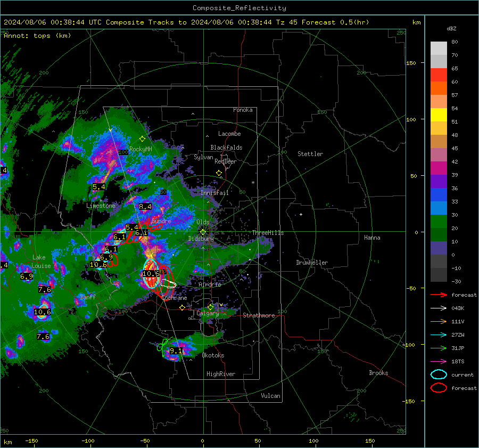Click the yellow diamond marker near RedDeer
This screenshot has width=479, height=448.
(x=219, y=173)
